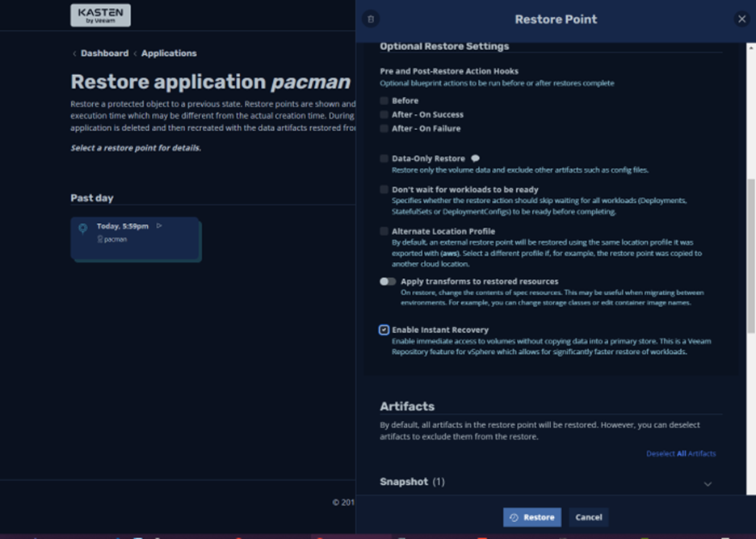Uncheck Enable Instant Recovery
756x539 pixels.
(384, 330)
